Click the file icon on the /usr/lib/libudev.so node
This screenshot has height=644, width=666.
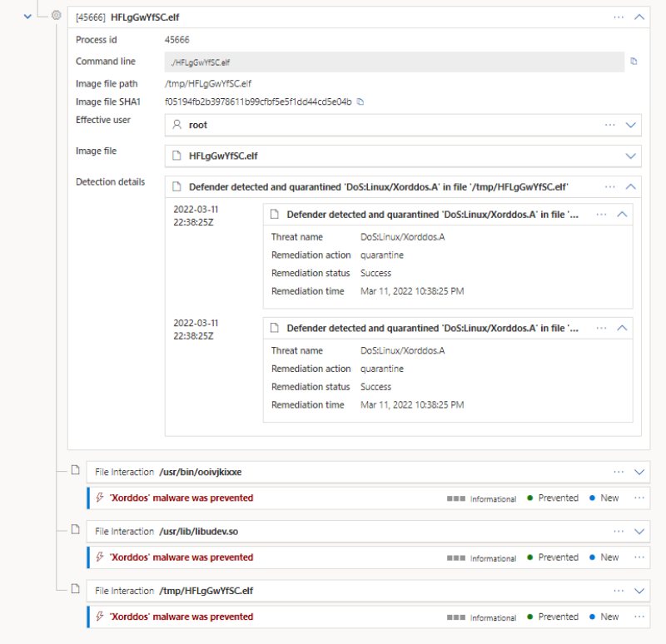click(x=75, y=531)
